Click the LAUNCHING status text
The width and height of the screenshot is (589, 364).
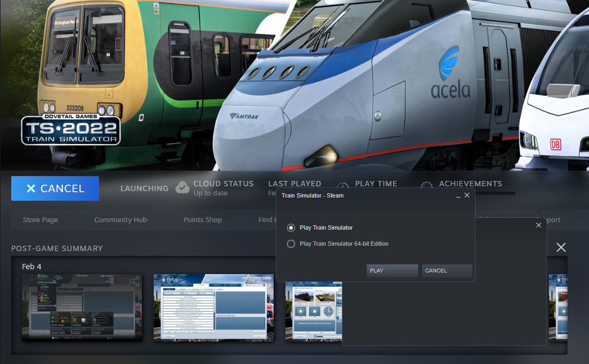(x=144, y=188)
